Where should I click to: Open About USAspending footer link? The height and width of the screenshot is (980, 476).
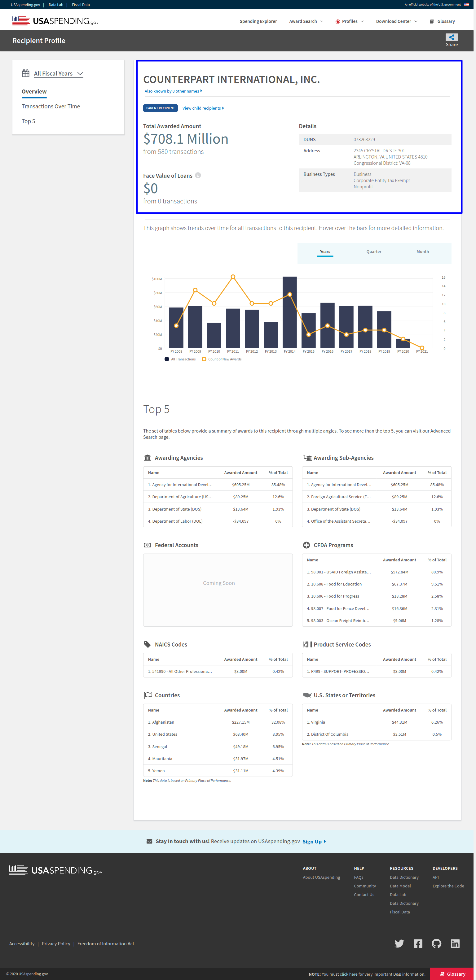tap(321, 877)
